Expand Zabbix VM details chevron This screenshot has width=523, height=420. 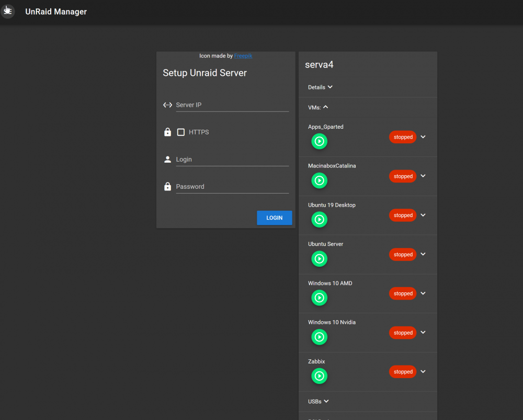[423, 372]
